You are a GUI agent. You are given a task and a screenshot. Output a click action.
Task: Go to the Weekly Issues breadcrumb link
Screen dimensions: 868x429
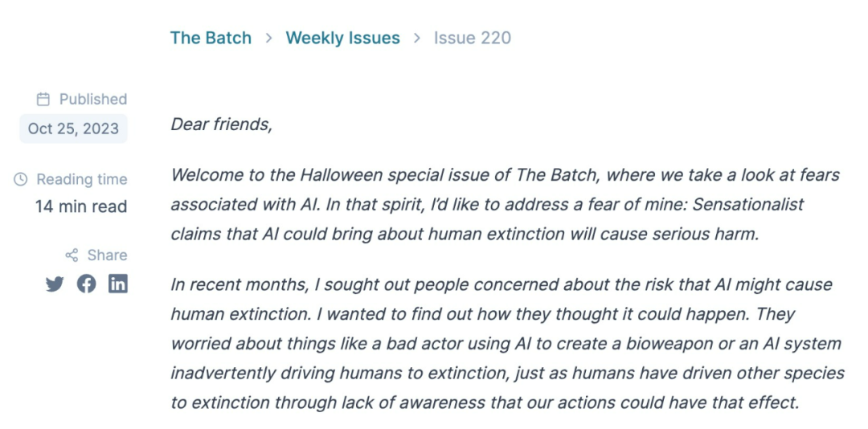pos(342,38)
